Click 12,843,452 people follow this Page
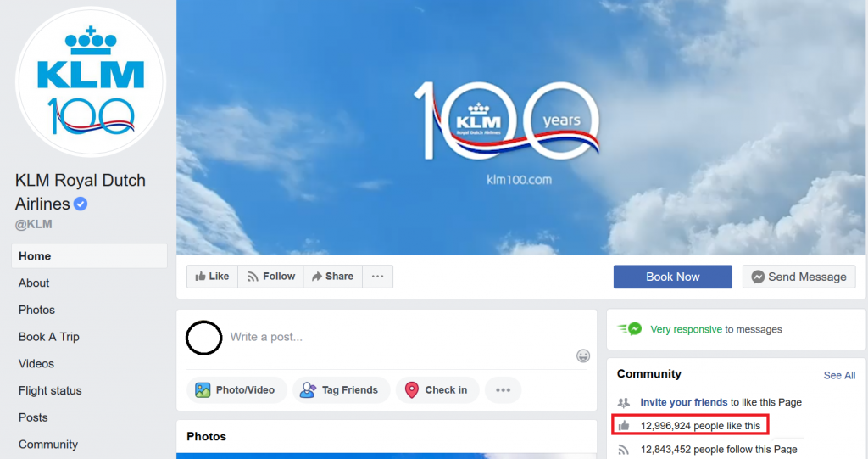 (719, 449)
